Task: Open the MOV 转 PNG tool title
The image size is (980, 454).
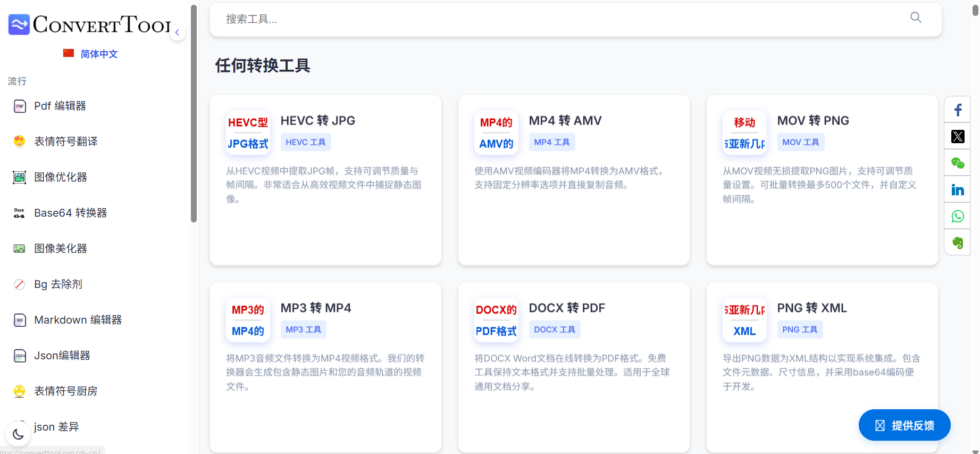Action: coord(813,121)
